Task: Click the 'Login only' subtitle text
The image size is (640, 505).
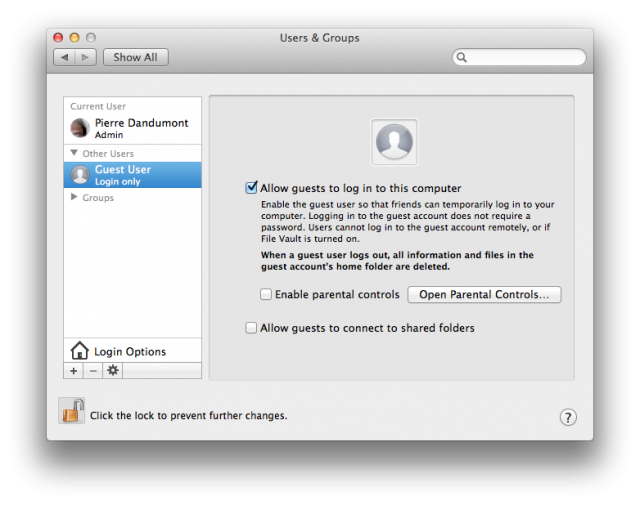Action: tap(118, 181)
